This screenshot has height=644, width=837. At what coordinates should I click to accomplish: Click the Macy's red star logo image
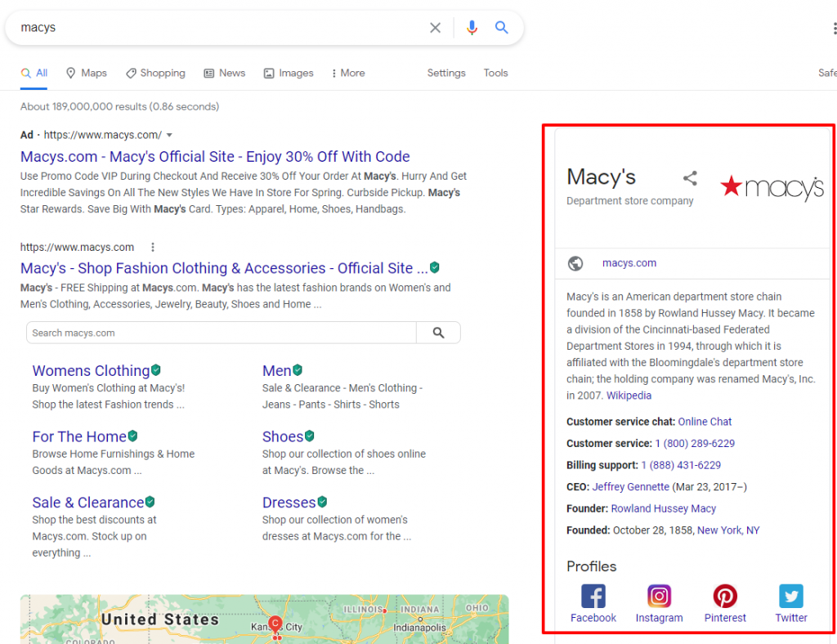click(772, 187)
